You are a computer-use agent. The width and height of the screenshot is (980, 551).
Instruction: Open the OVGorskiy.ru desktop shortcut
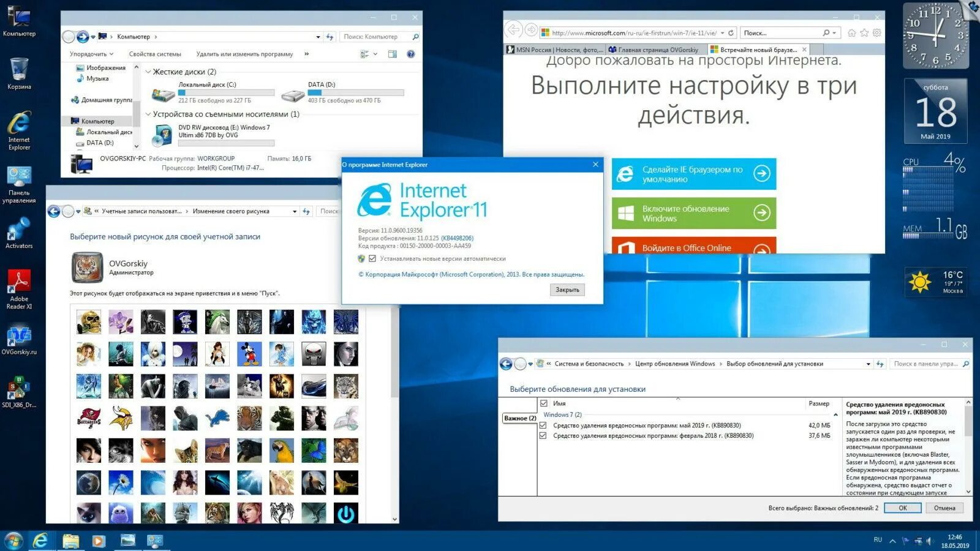tap(19, 340)
